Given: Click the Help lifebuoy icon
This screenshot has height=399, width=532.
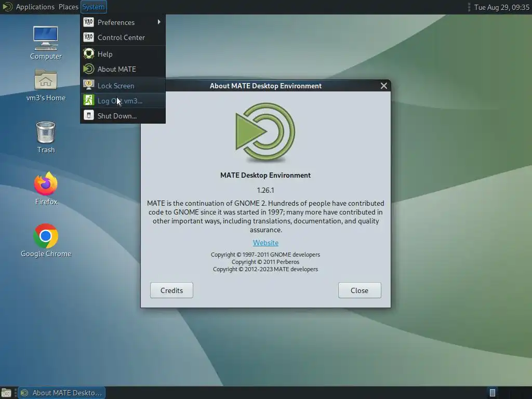Looking at the screenshot, I should 88,54.
